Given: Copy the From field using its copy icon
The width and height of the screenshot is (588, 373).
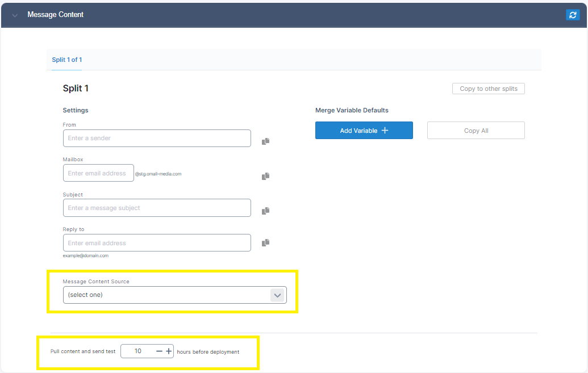Looking at the screenshot, I should [265, 141].
